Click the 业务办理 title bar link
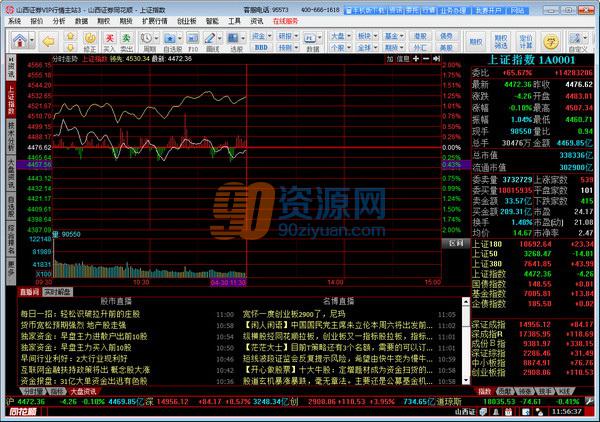Image resolution: width=600 pixels, height=422 pixels. pyautogui.click(x=453, y=10)
